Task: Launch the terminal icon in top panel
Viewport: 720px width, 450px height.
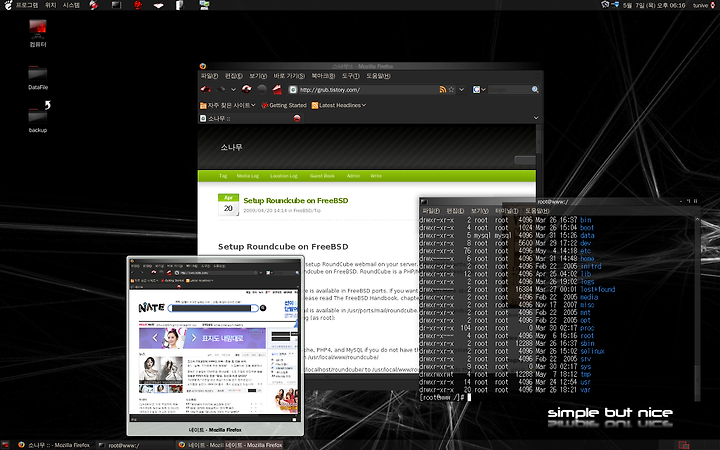Action: pos(116,5)
